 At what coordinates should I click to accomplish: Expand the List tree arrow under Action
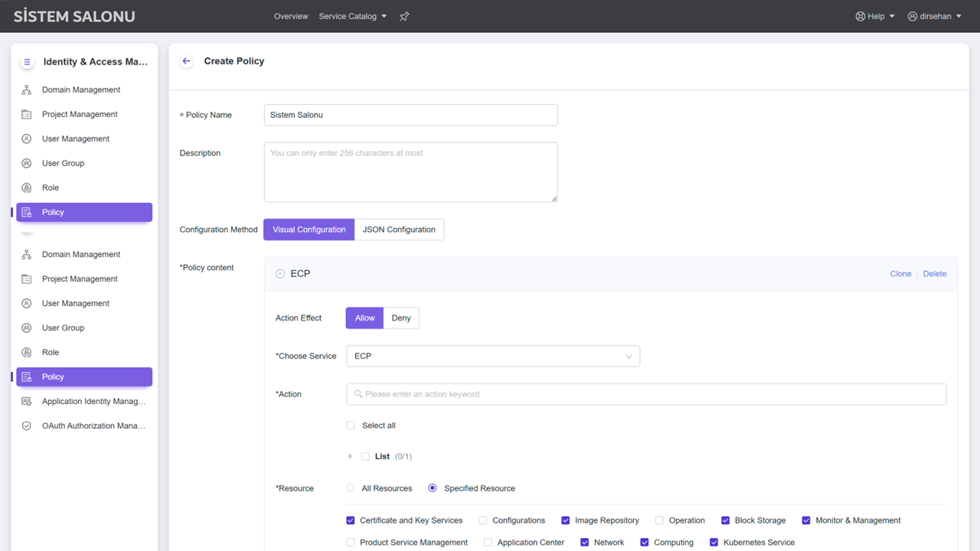(351, 456)
